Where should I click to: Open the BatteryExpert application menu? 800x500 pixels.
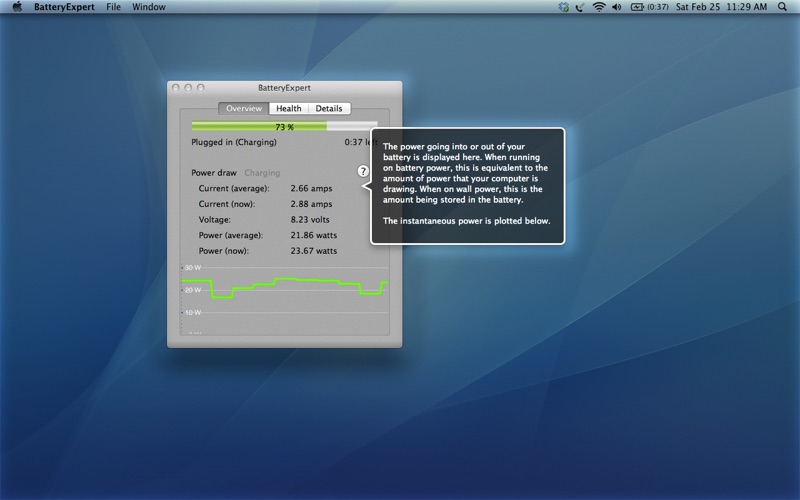pos(64,7)
